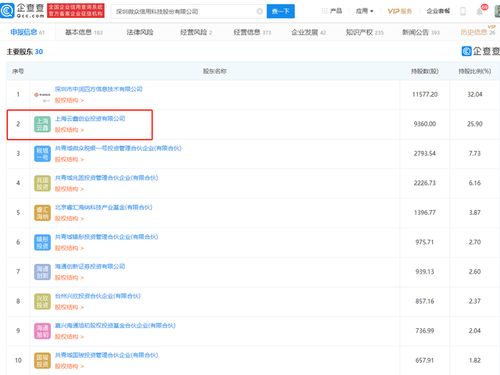The height and width of the screenshot is (375, 500).
Task: Open the row 1 shareholder company name link
Action: tap(99, 89)
